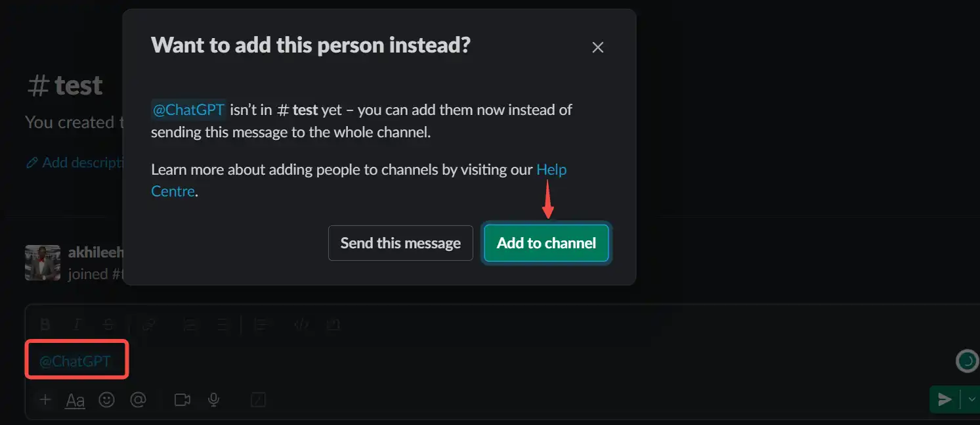Click the pencil icon beside Add description

[32, 163]
